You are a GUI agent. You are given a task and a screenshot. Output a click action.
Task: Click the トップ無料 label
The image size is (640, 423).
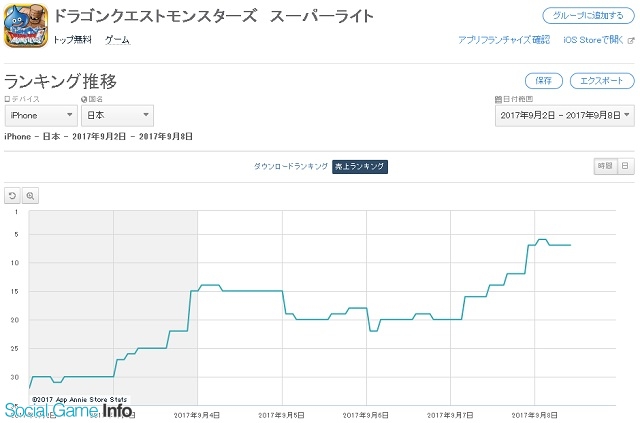[x=72, y=40]
